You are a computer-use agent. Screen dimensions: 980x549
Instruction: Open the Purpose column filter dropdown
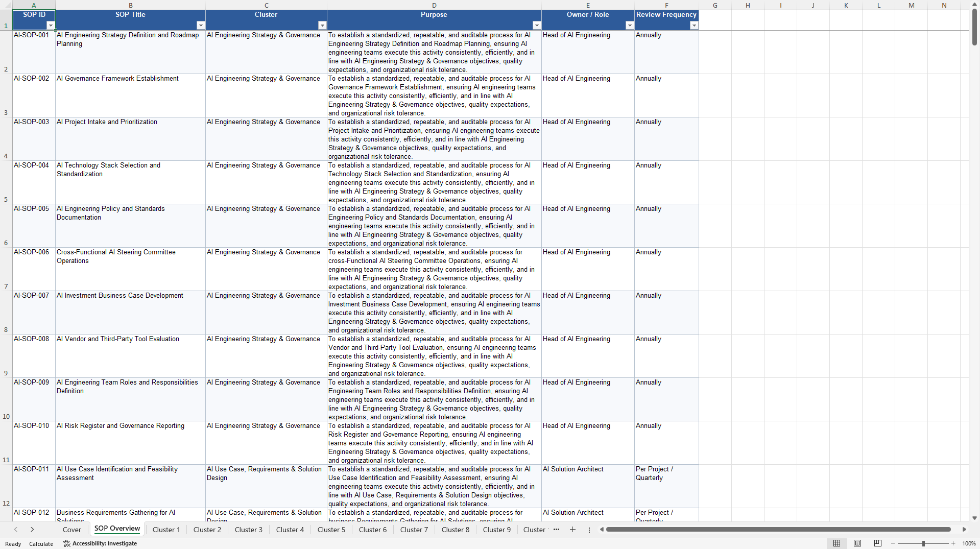[x=536, y=26]
